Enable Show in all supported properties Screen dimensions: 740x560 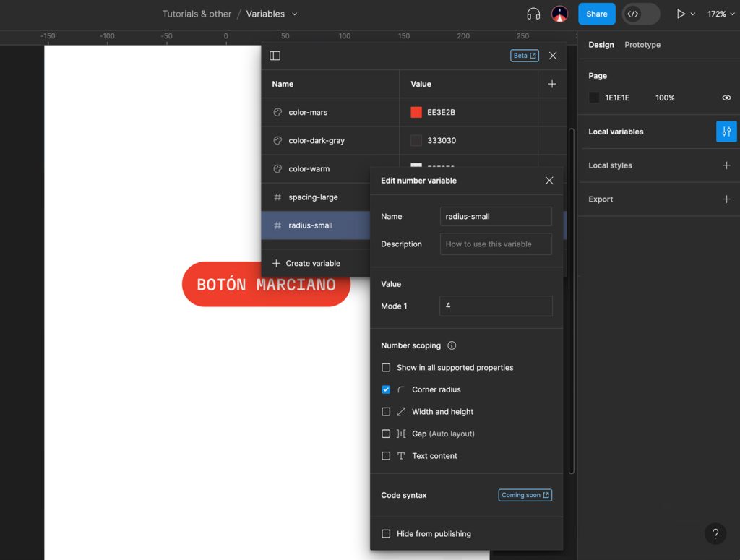386,367
